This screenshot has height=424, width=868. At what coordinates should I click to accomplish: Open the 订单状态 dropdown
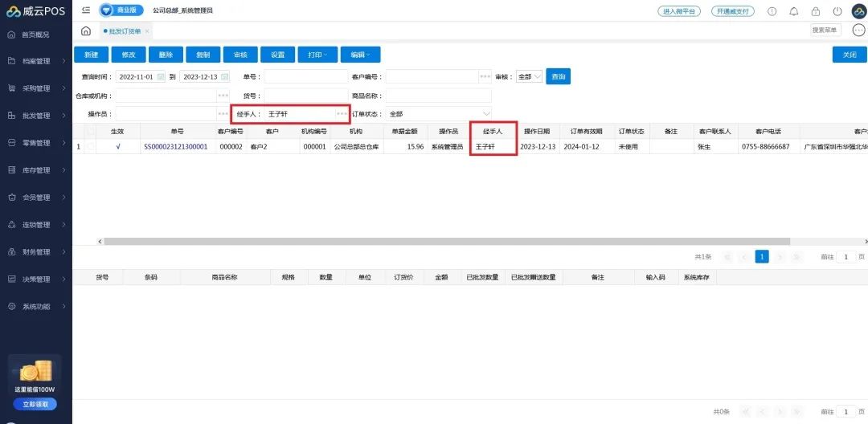439,114
